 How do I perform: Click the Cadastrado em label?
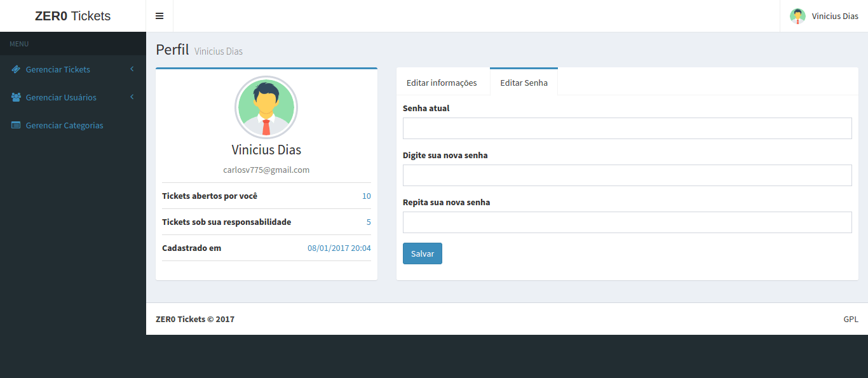pos(191,248)
